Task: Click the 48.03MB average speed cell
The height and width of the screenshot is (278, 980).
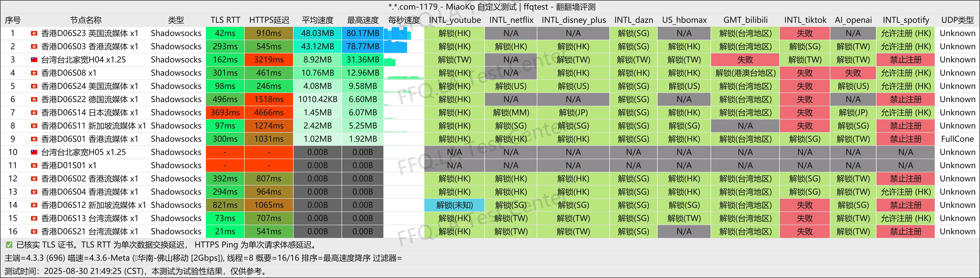Action: (317, 33)
